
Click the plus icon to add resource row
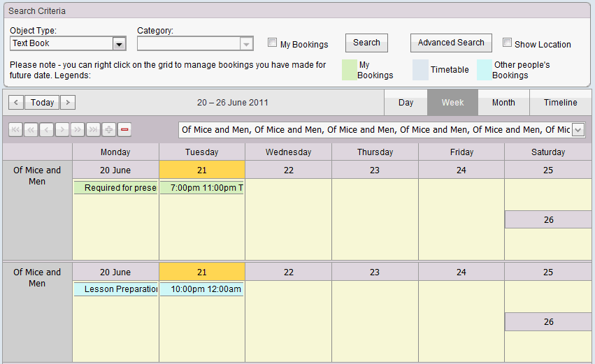(109, 130)
